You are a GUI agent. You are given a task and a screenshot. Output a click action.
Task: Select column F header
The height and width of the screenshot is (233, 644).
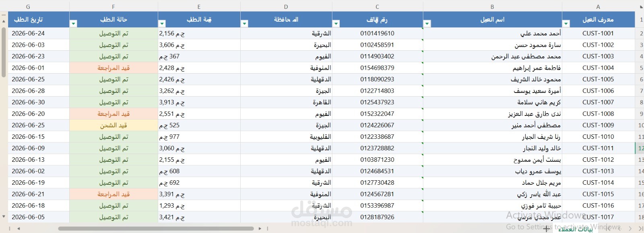114,7
